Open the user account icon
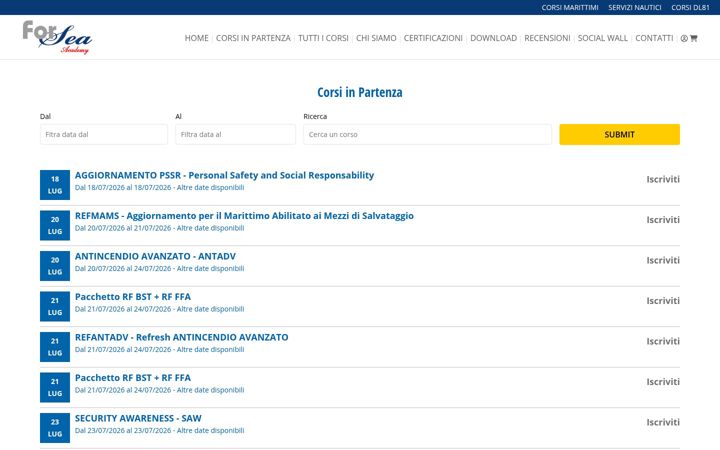Image resolution: width=720 pixels, height=450 pixels. coord(684,39)
